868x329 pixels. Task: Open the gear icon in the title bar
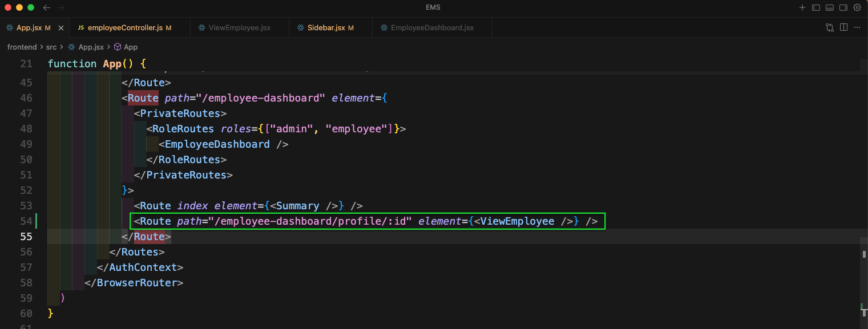click(857, 8)
